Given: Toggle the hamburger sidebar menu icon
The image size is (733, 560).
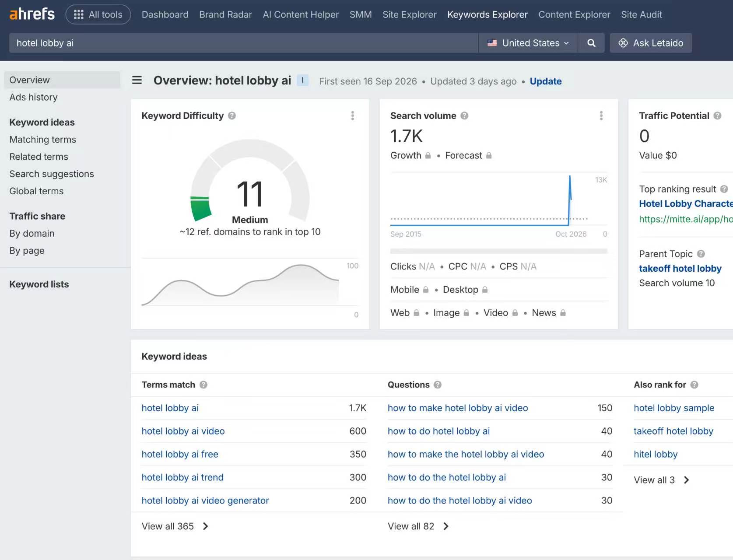Looking at the screenshot, I should pos(137,80).
